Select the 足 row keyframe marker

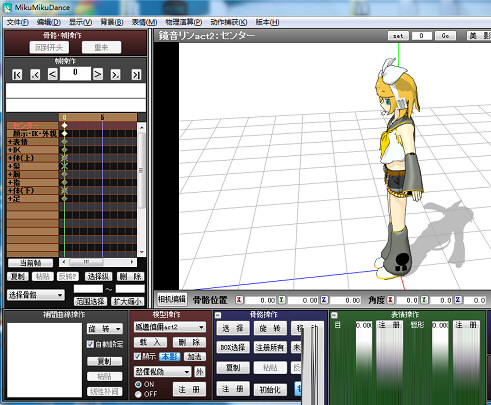tap(64, 199)
